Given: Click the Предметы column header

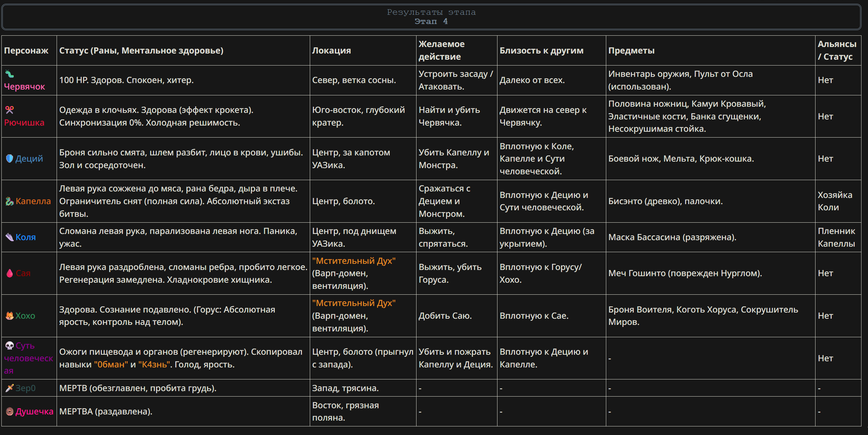Looking at the screenshot, I should (631, 50).
